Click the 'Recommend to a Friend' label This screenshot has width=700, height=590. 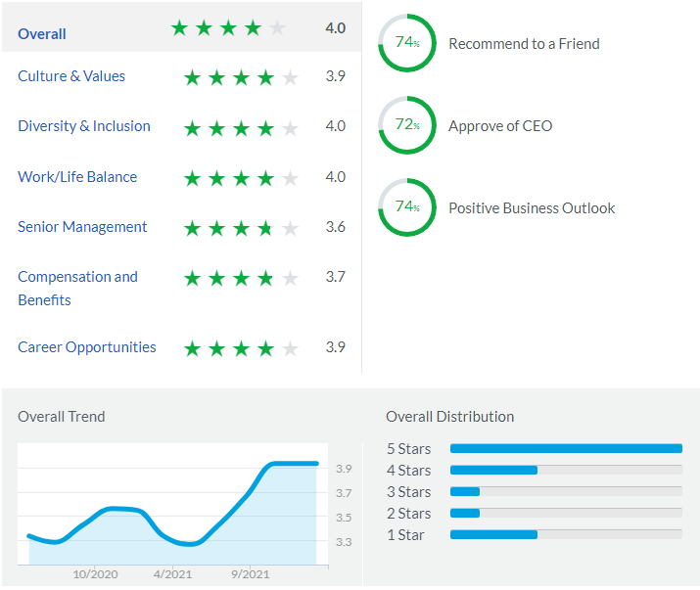click(524, 44)
